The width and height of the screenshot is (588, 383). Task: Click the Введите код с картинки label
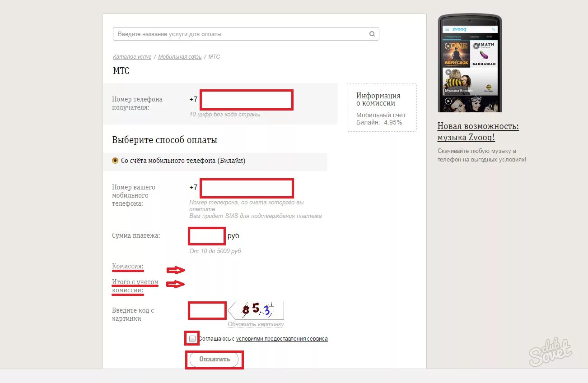pyautogui.click(x=133, y=314)
